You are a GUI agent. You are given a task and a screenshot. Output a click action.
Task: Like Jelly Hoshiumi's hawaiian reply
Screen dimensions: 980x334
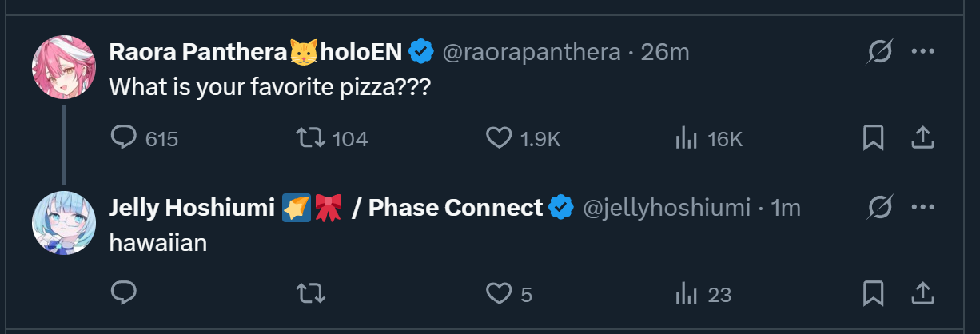tap(499, 294)
